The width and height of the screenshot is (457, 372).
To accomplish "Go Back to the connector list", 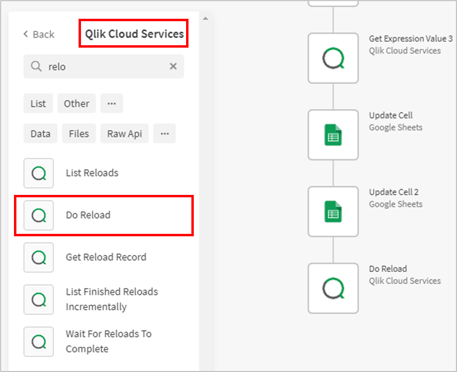I will 39,34.
